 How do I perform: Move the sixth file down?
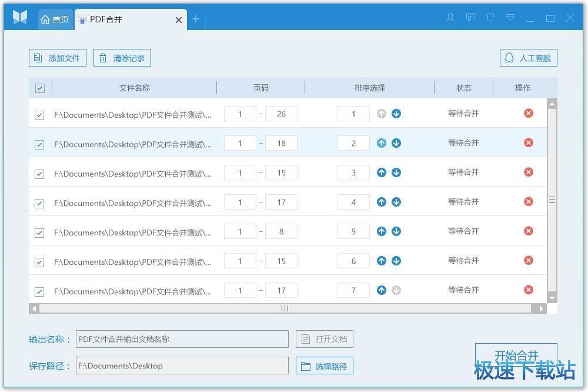tap(396, 261)
